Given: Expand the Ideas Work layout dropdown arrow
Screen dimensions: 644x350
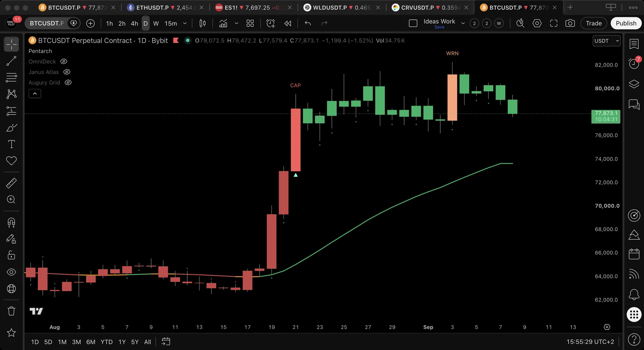Looking at the screenshot, I should click(x=463, y=23).
